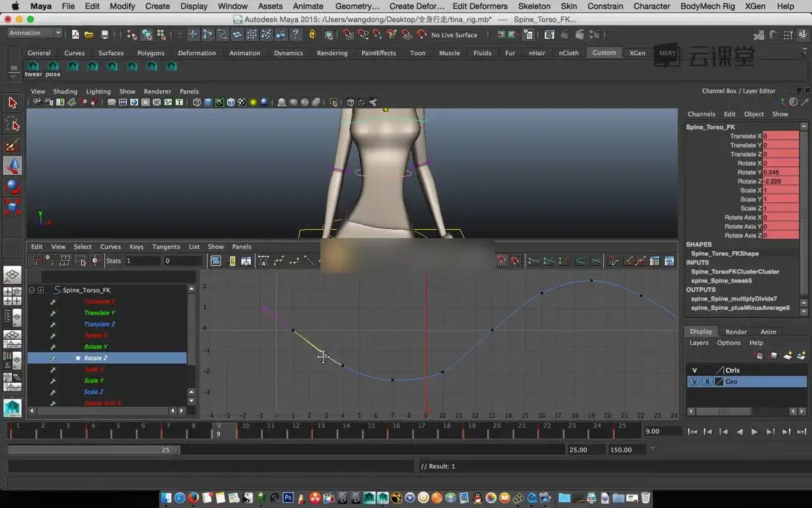Select the Paint Selection tool in toolbox
The width and height of the screenshot is (812, 508).
click(12, 145)
